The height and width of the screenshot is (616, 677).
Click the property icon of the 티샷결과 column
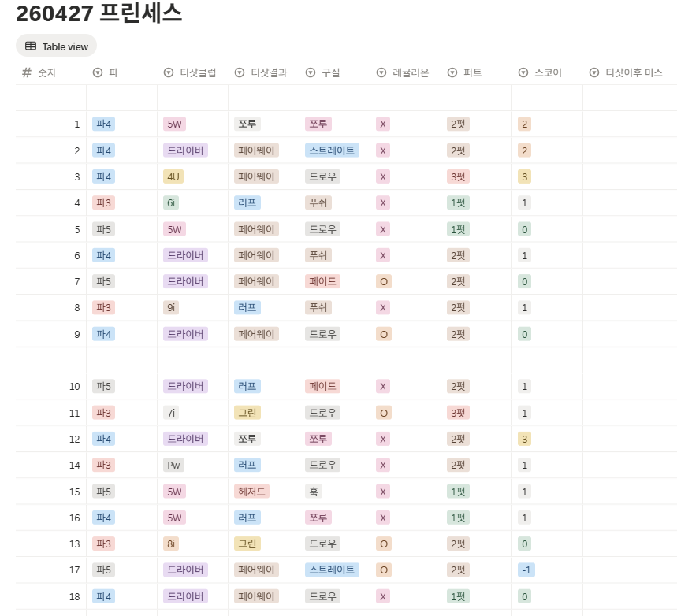239,72
